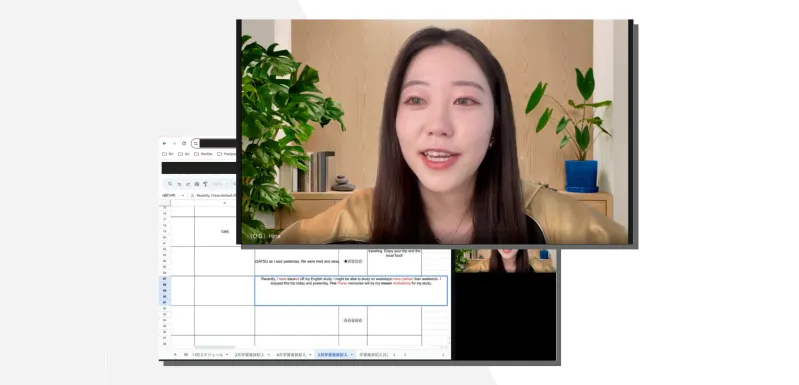Screen dimensions: 799x385
Task: Print the spreadsheet via printer icon
Action: pyautogui.click(x=197, y=184)
